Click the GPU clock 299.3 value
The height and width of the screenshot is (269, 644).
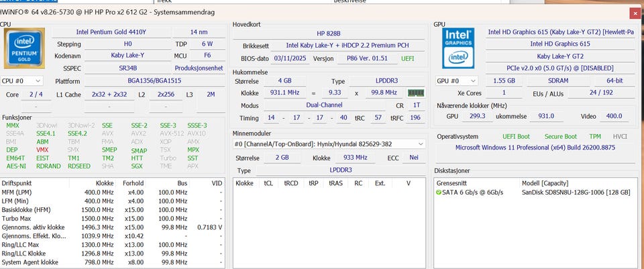[x=477, y=116]
